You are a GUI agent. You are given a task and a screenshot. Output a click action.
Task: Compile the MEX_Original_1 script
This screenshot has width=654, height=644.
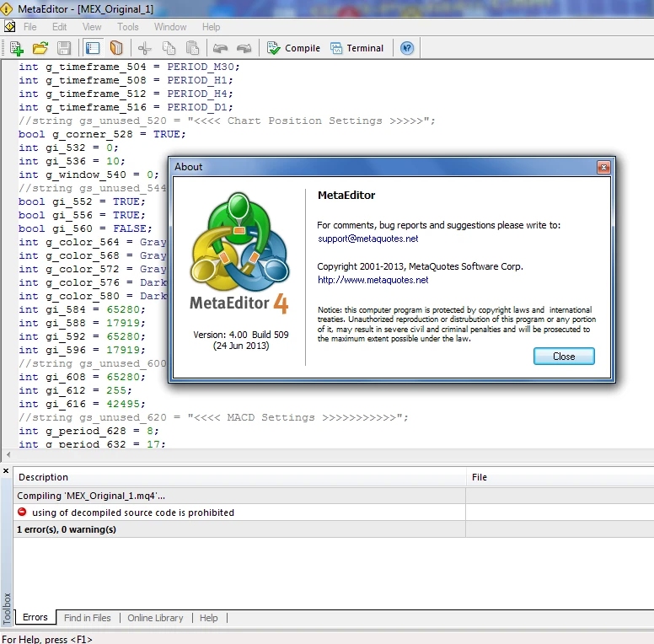click(x=293, y=48)
